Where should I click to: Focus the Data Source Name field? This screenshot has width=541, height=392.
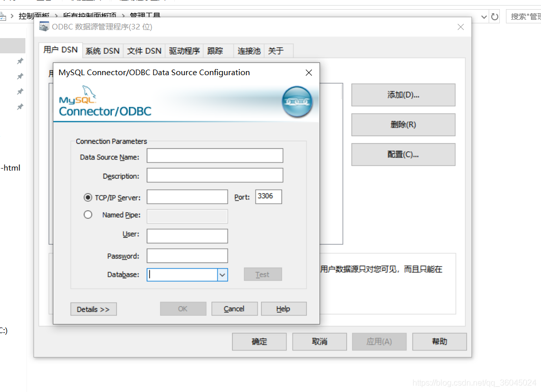[215, 156]
